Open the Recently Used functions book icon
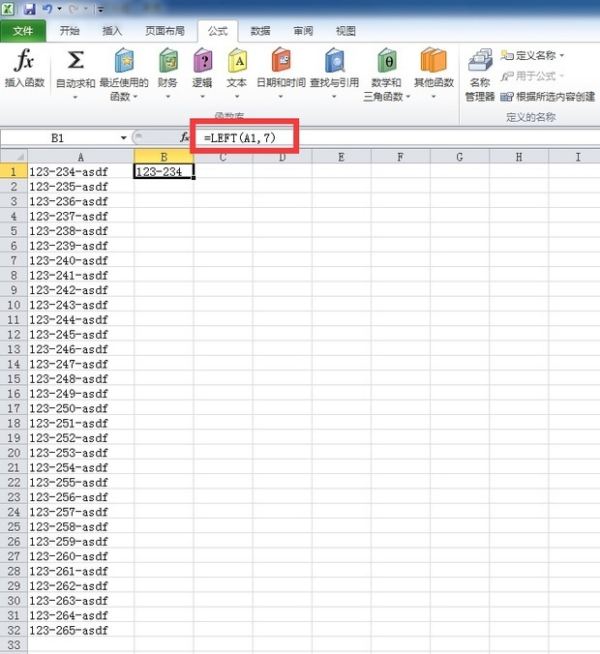 pos(124,60)
